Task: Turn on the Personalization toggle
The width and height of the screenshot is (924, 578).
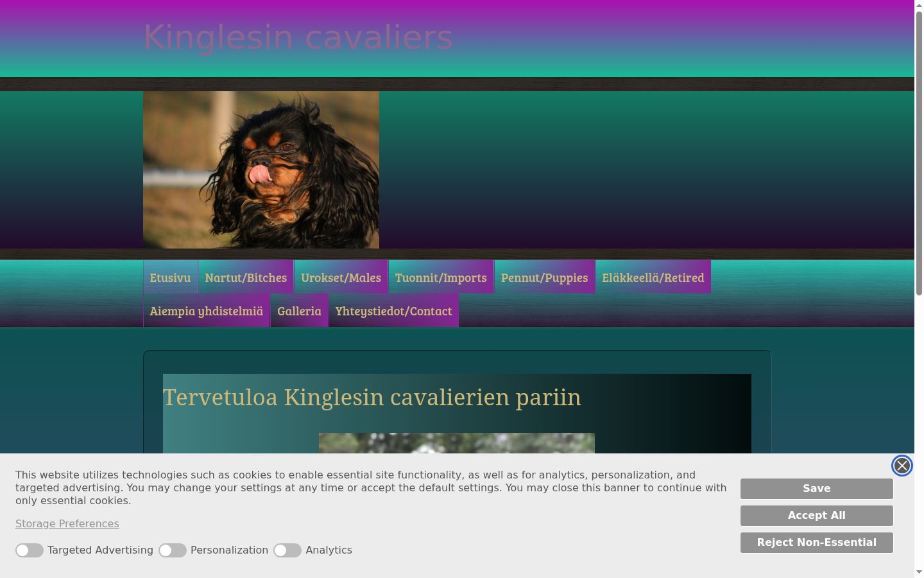Action: click(x=173, y=550)
